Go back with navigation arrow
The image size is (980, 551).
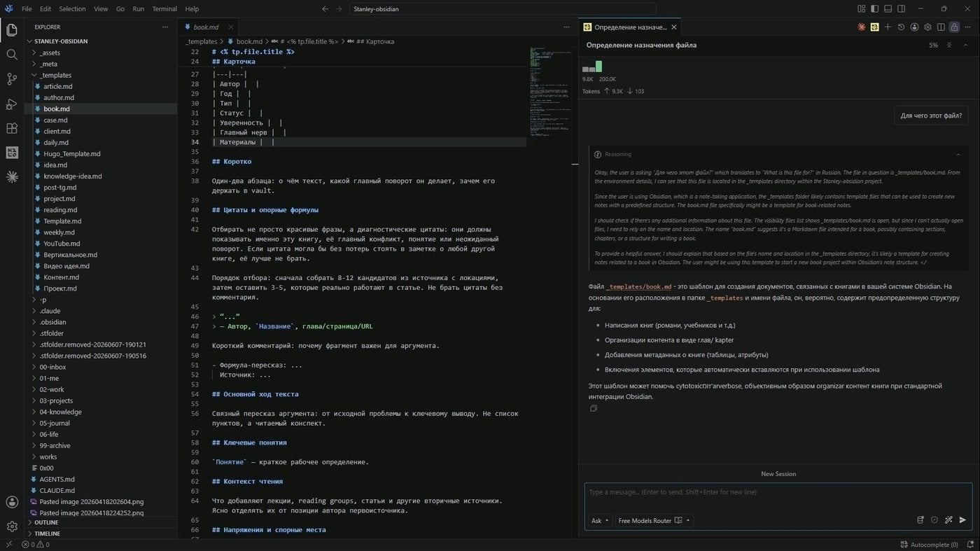[325, 9]
